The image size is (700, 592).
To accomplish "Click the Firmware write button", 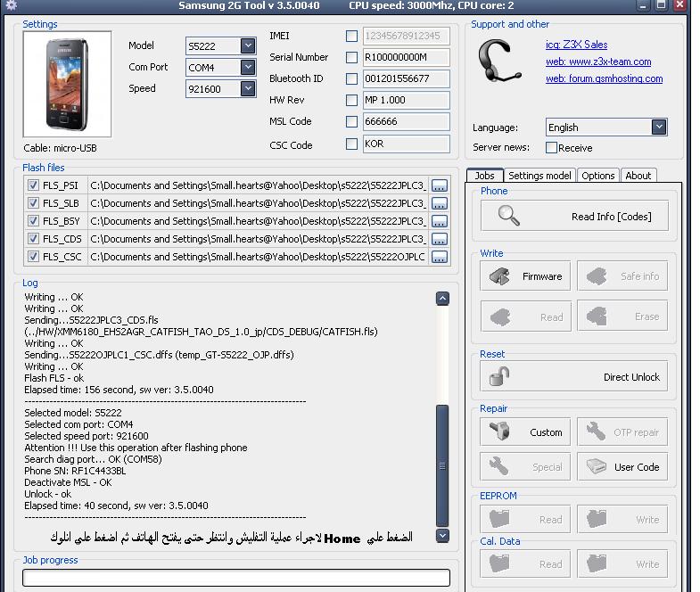I will pyautogui.click(x=525, y=276).
